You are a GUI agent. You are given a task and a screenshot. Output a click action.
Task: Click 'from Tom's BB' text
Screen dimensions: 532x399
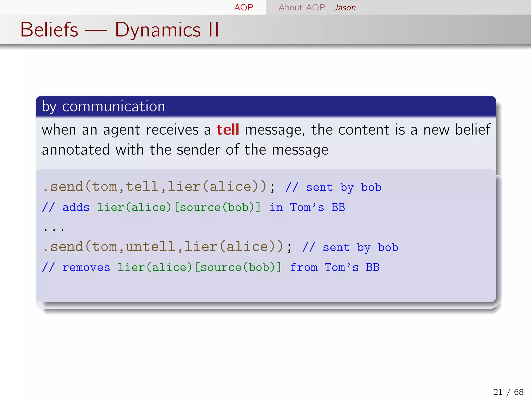tap(335, 267)
